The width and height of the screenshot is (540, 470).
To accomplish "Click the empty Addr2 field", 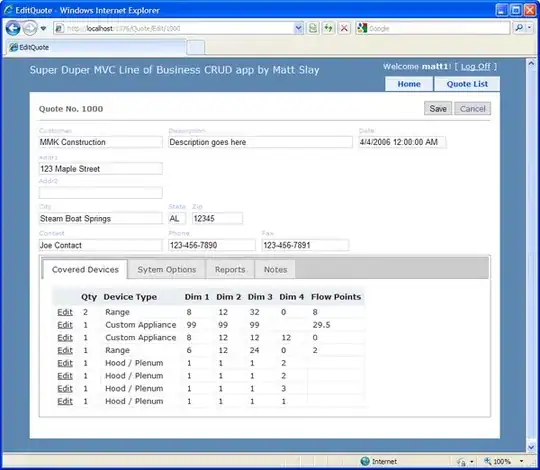I will [x=101, y=192].
